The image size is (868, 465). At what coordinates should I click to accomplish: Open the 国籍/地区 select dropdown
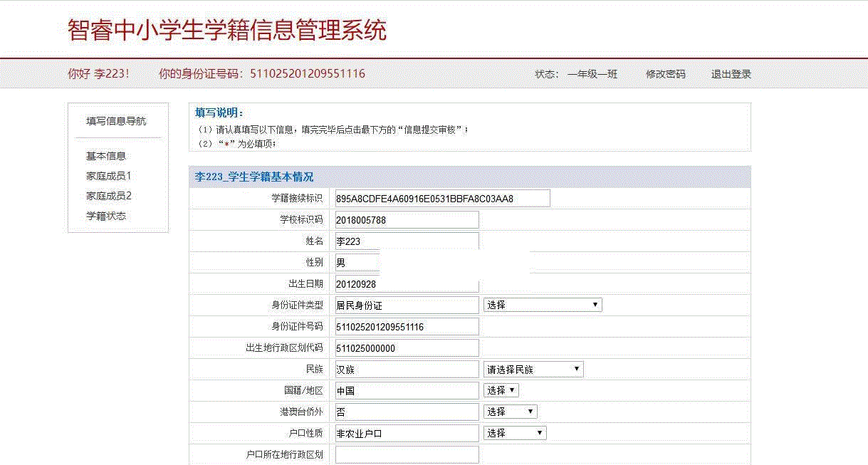tap(501, 390)
